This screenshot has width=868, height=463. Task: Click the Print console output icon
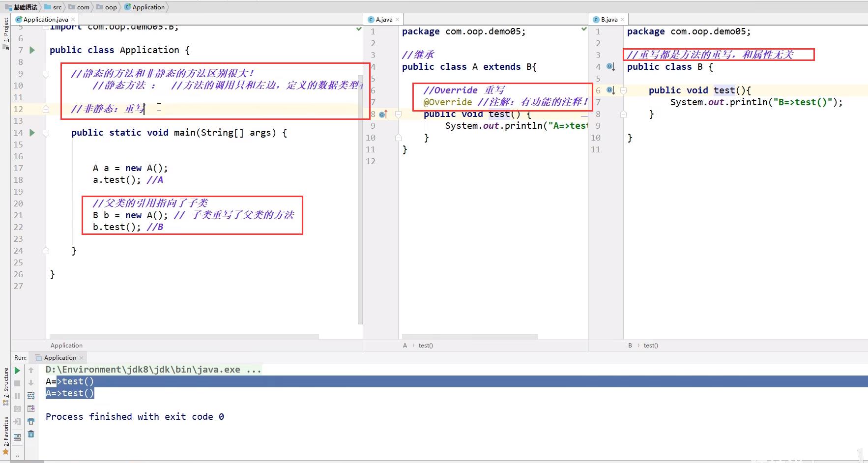pyautogui.click(x=31, y=422)
